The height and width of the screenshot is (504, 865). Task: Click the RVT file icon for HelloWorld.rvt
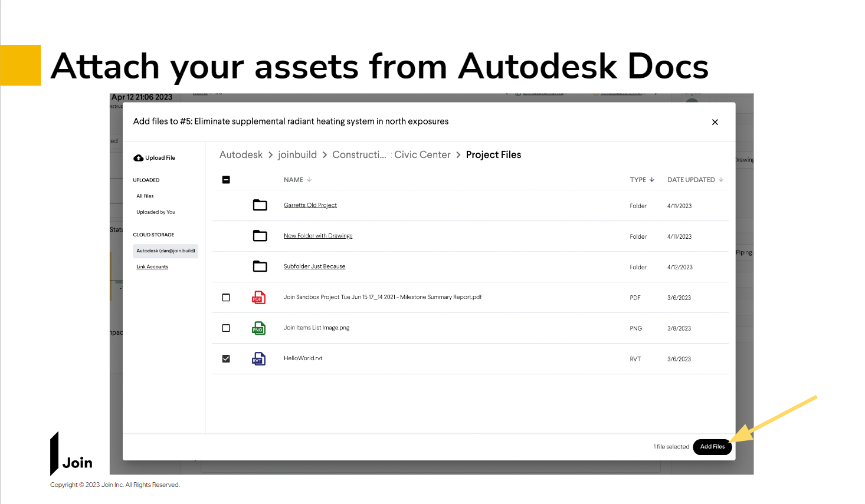click(x=258, y=358)
